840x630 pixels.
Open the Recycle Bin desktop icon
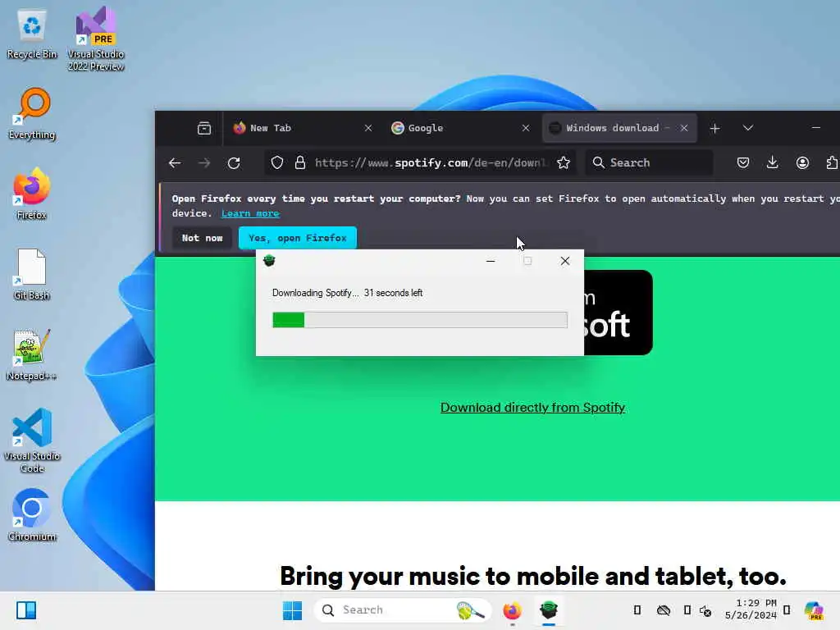point(32,34)
